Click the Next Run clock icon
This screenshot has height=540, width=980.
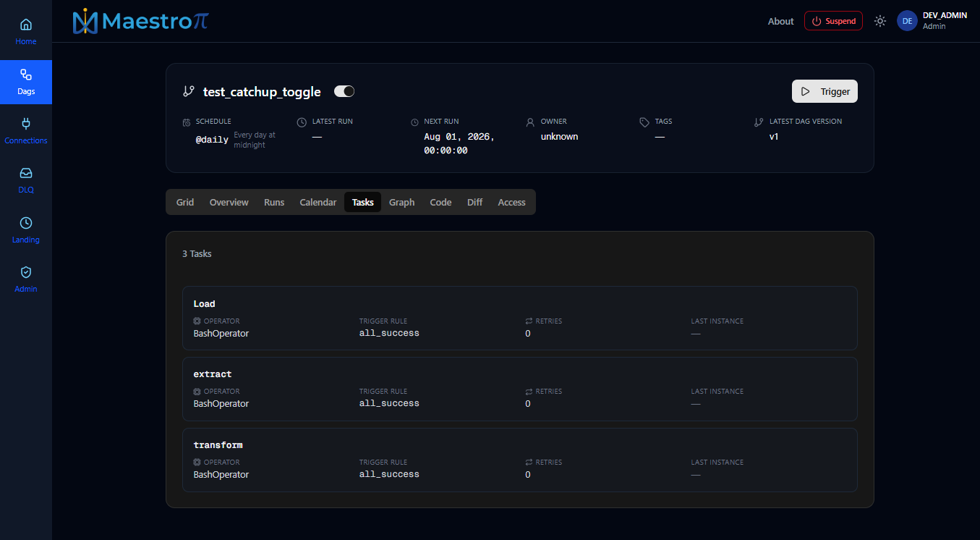pos(414,122)
